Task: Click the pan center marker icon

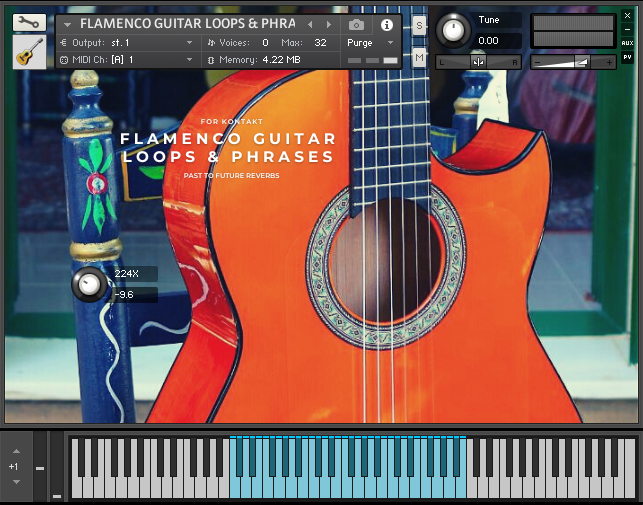Action: point(478,62)
